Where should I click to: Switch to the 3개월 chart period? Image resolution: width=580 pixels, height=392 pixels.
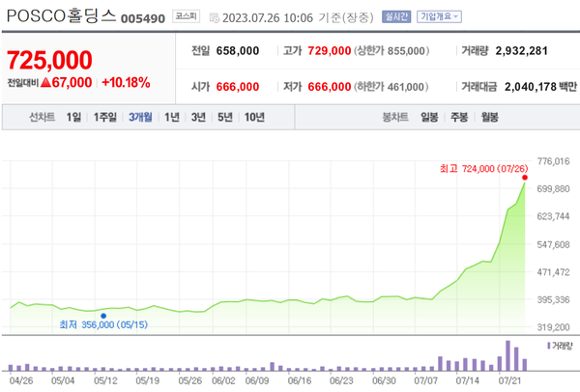tap(141, 118)
